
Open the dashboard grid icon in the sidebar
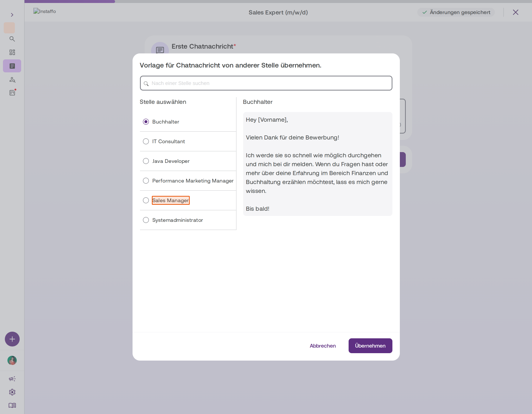click(x=12, y=52)
